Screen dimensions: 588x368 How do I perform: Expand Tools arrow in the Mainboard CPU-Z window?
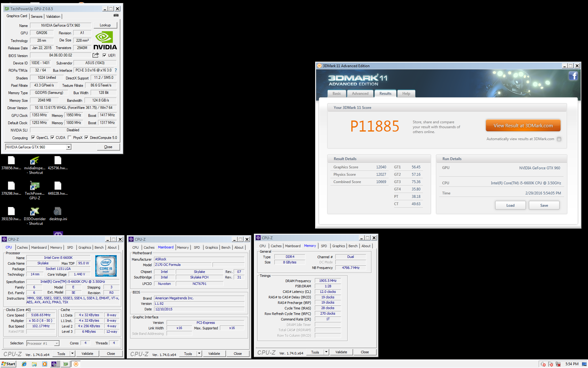coord(199,354)
